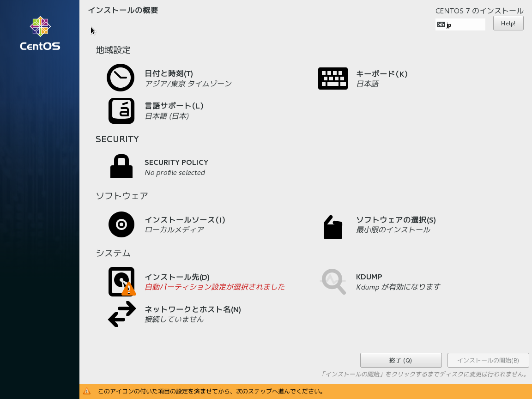Open the Help! button
This screenshot has width=532, height=399.
pyautogui.click(x=508, y=24)
